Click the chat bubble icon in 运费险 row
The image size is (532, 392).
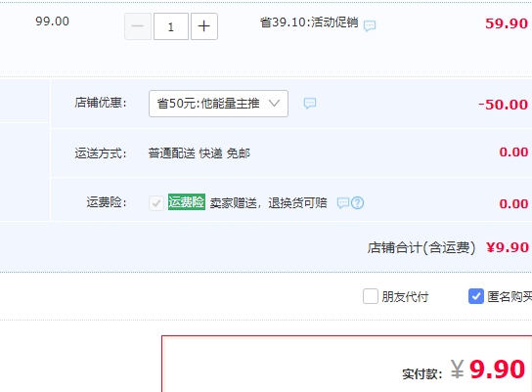point(343,203)
